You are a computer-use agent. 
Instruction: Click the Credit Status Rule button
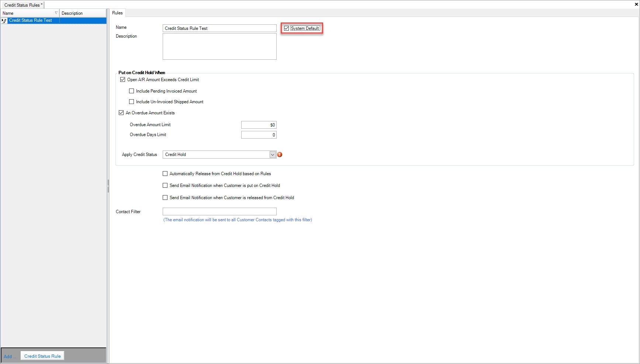pyautogui.click(x=42, y=356)
